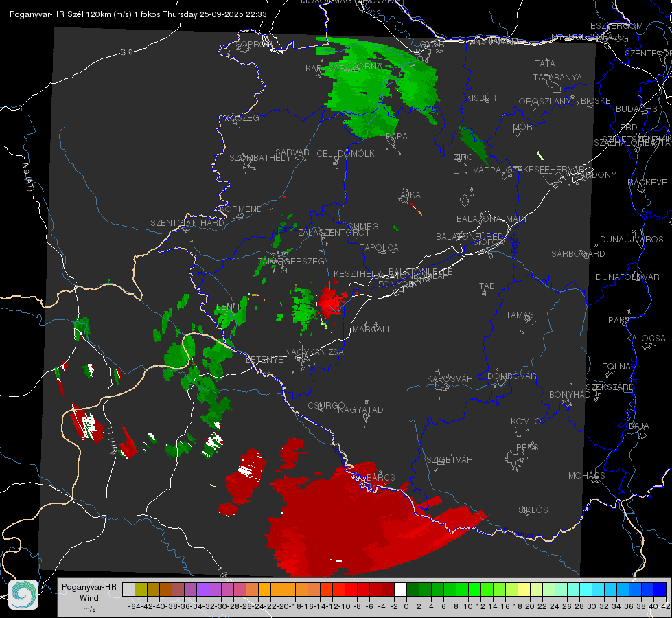The image size is (672, 618).
Task: Click the dark blue last swatch in the legend
Action: point(660,589)
